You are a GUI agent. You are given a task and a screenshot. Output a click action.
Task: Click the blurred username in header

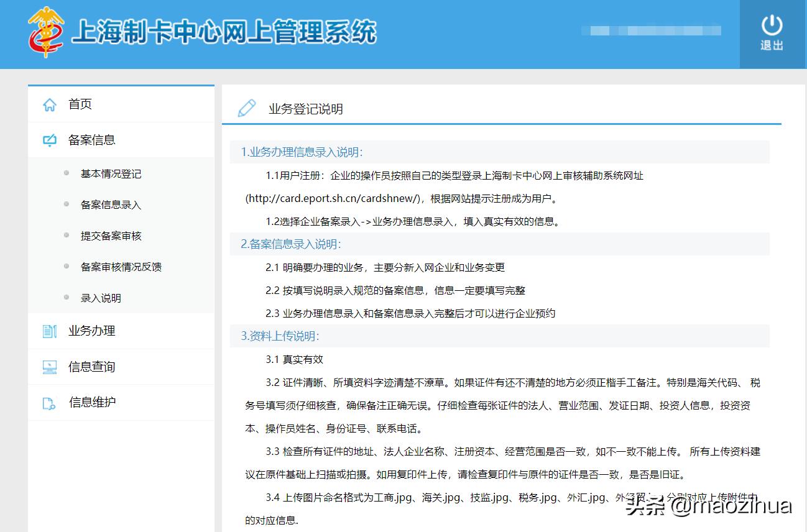(651, 30)
